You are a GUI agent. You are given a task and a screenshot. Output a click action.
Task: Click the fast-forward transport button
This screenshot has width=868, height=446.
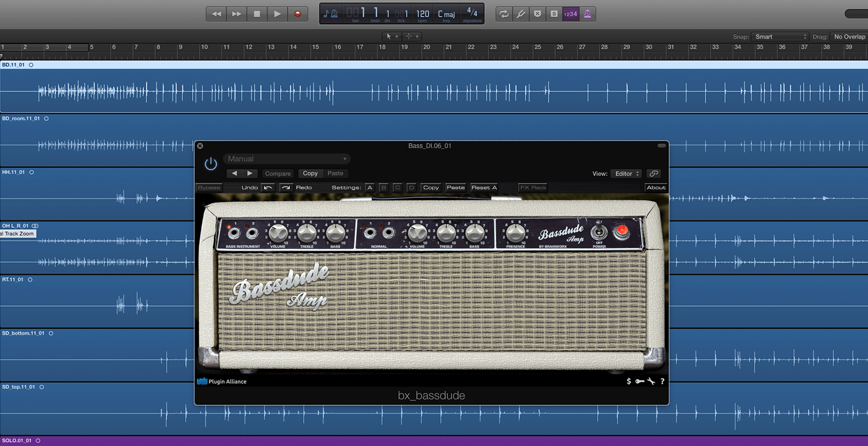[237, 14]
